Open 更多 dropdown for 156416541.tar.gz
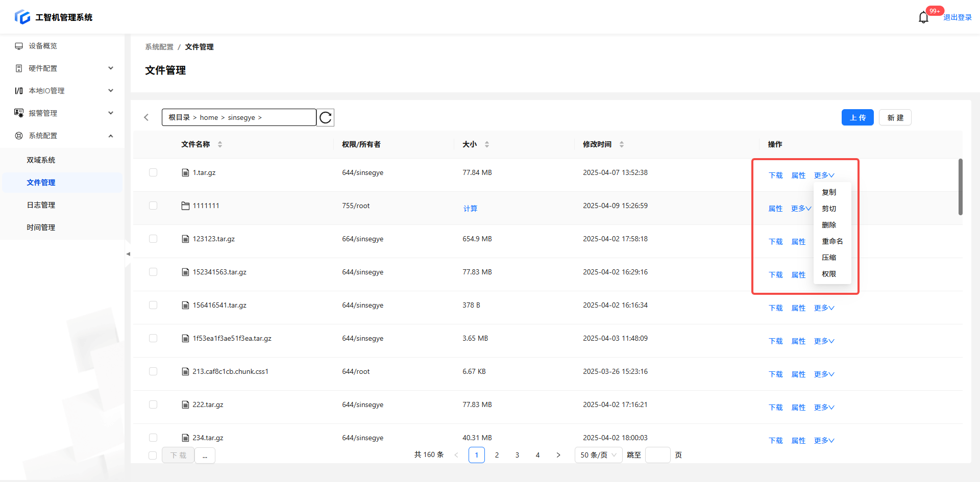 824,308
